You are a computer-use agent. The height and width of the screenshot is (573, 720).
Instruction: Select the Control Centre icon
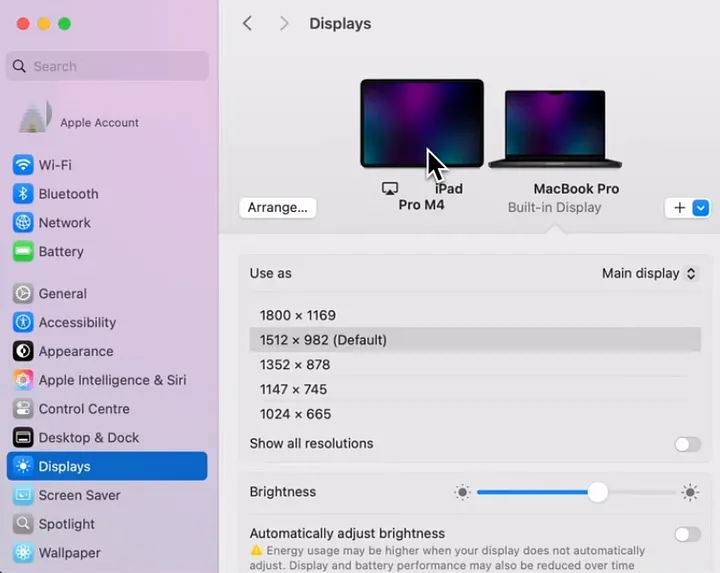click(x=23, y=409)
